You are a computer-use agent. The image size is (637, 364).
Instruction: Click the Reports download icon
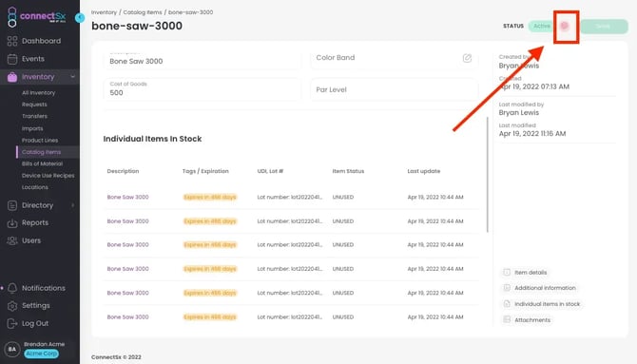[x=12, y=223]
